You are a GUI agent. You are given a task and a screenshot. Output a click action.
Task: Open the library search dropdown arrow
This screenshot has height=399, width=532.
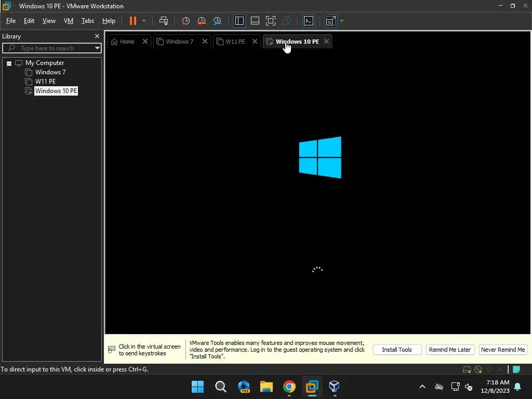tap(97, 48)
